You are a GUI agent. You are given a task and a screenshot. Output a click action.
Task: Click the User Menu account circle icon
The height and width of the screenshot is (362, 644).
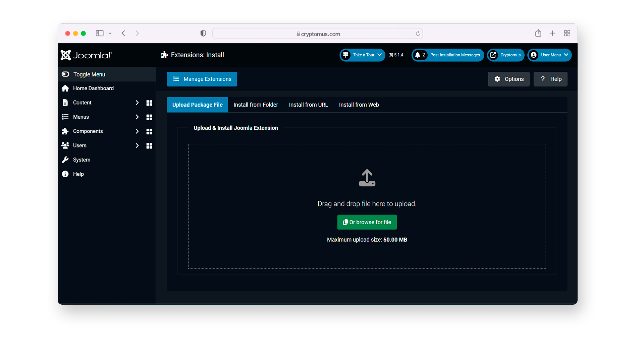click(534, 55)
